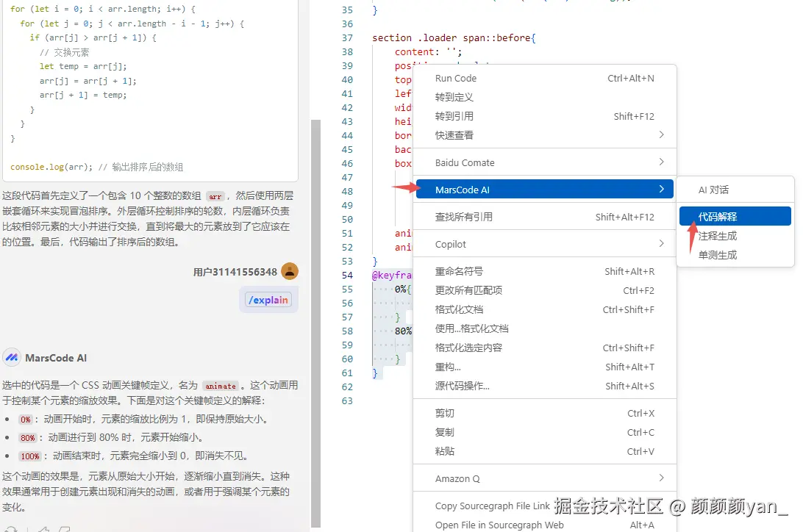This screenshot has width=803, height=532.
Task: Expand the 快速查看 submenu arrow
Action: [661, 134]
